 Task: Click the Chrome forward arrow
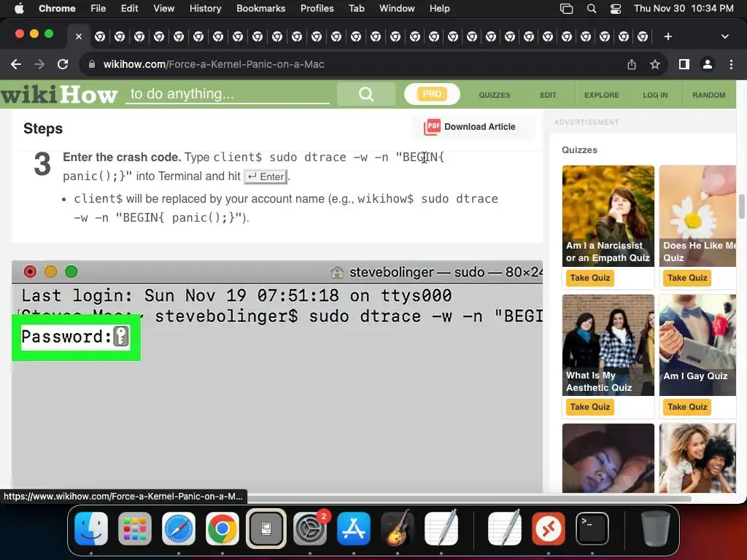(39, 64)
